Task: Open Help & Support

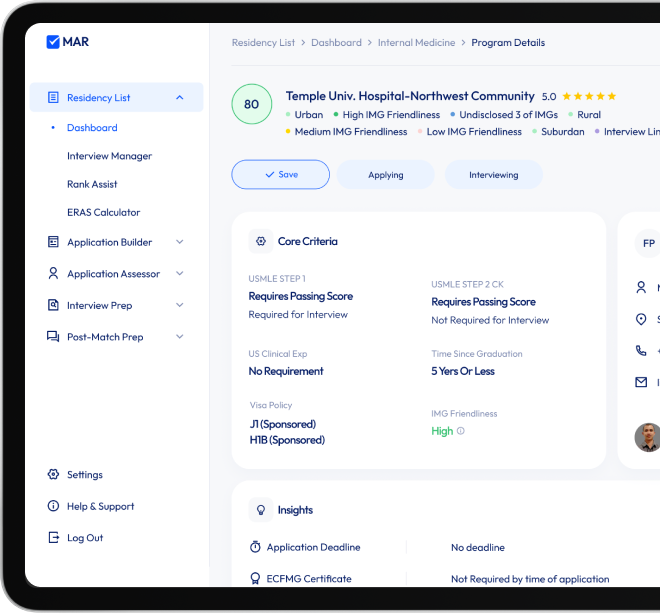Action: 101,506
